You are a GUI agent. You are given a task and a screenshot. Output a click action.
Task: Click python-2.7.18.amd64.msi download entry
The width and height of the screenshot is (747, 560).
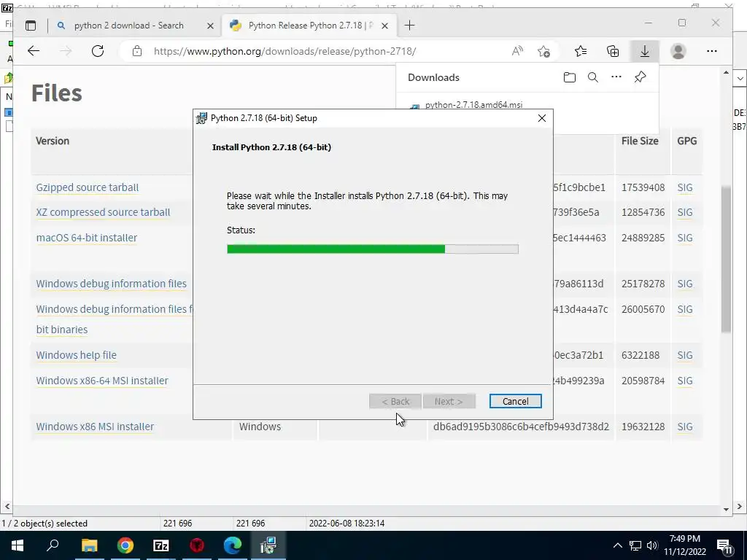tap(473, 105)
